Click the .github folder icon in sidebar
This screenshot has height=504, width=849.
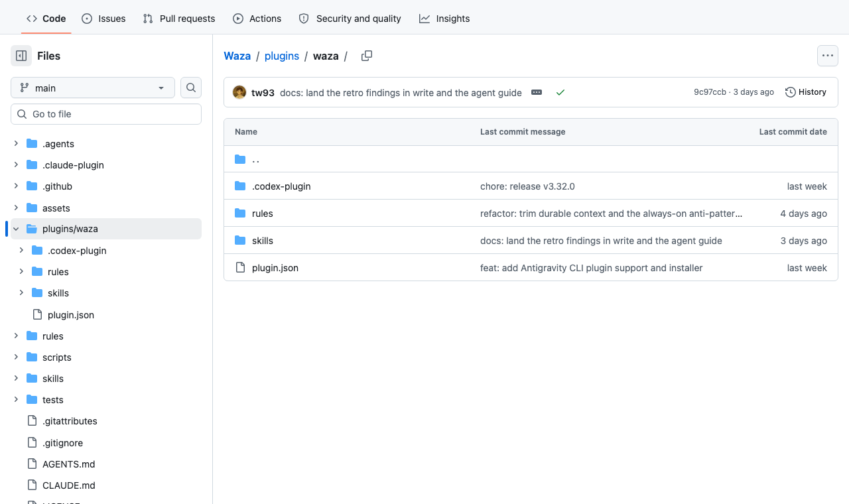tap(32, 186)
